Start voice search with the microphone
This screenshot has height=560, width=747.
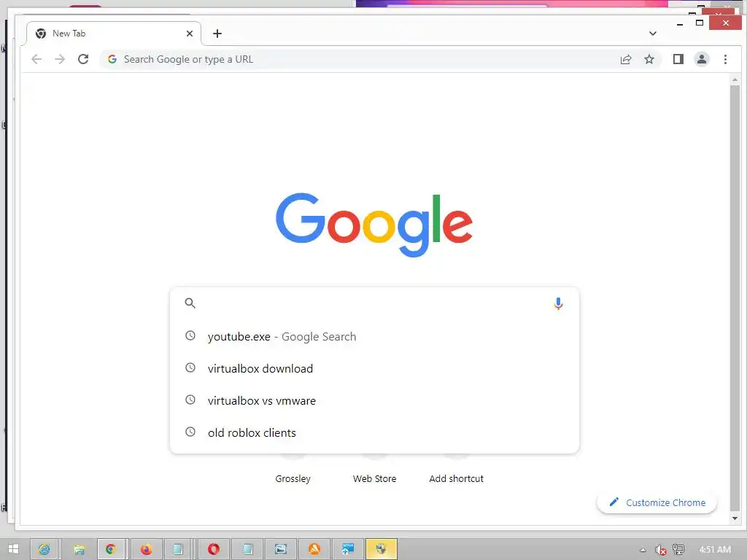click(x=558, y=303)
